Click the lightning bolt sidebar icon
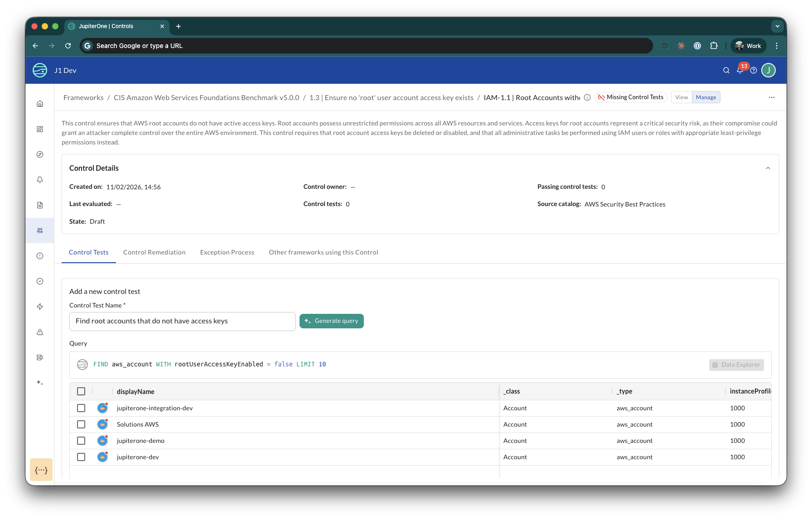 click(39, 306)
